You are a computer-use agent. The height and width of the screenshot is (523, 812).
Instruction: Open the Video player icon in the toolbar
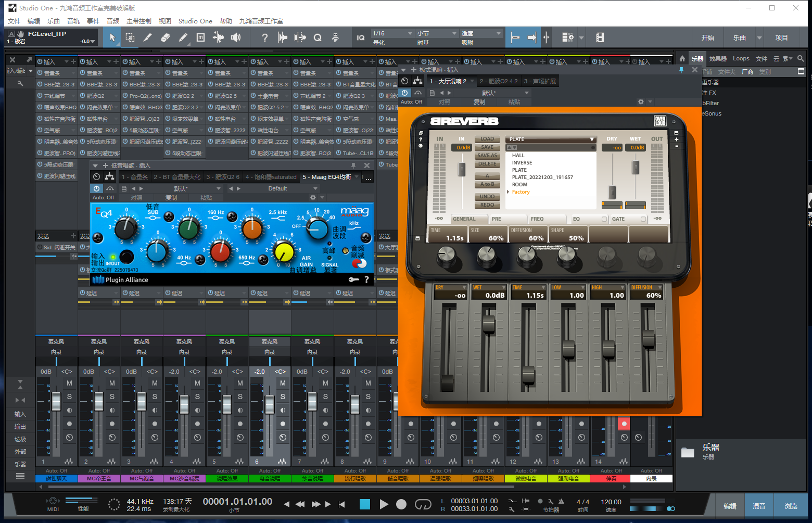600,37
